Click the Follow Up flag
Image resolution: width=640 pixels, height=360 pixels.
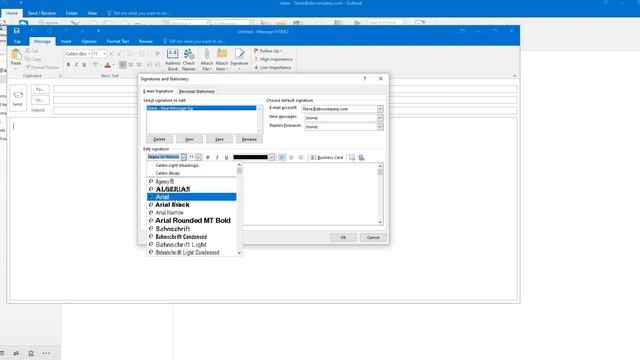pos(268,51)
